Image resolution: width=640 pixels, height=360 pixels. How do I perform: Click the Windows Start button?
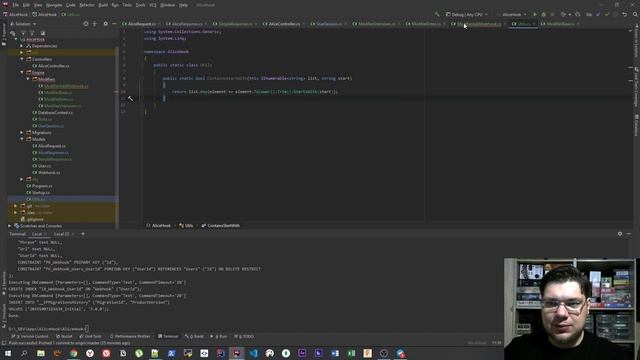[x=8, y=353]
